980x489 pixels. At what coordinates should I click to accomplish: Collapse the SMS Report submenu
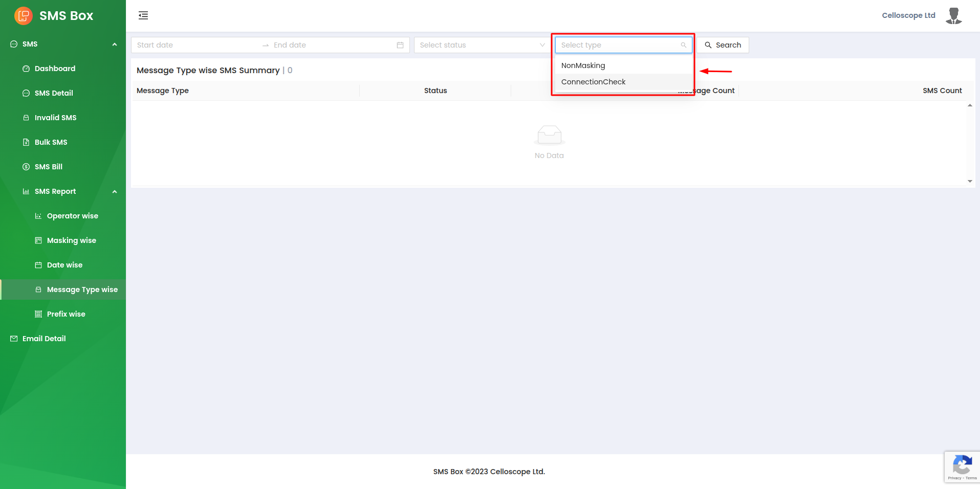tap(114, 192)
